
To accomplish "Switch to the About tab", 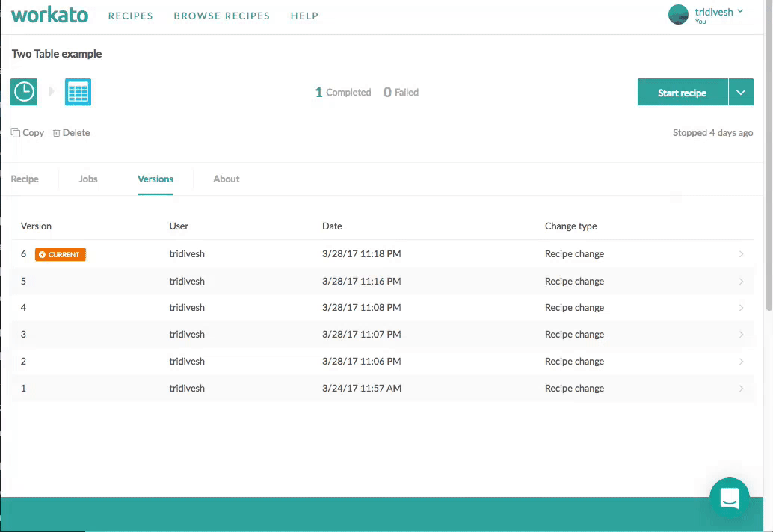I will point(227,179).
